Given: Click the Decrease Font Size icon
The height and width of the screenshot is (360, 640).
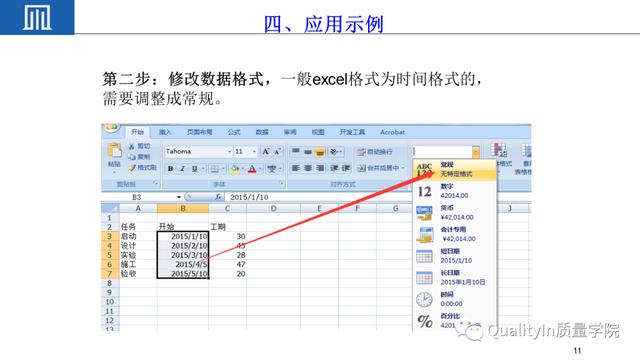Looking at the screenshot, I should (278, 151).
